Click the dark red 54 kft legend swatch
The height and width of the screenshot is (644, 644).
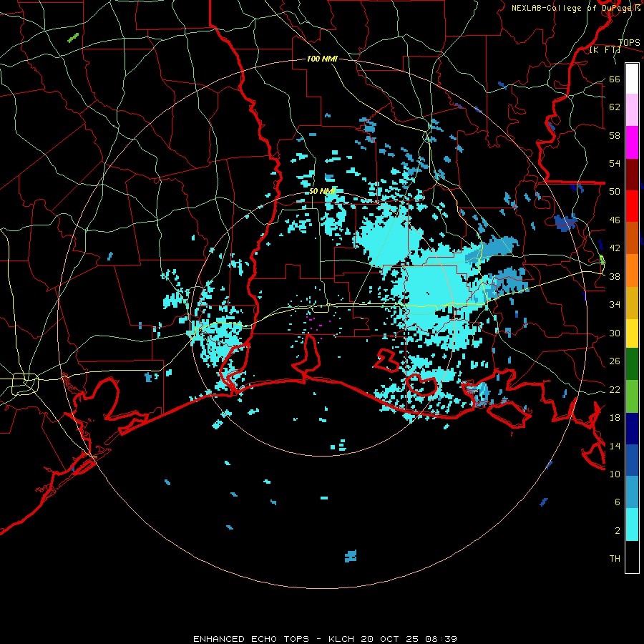pos(632,175)
